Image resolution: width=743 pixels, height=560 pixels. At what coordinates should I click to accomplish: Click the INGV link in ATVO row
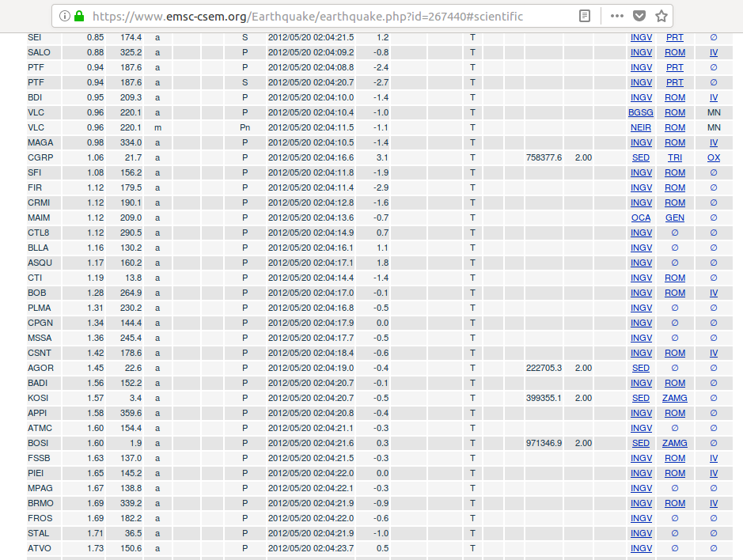tap(641, 548)
